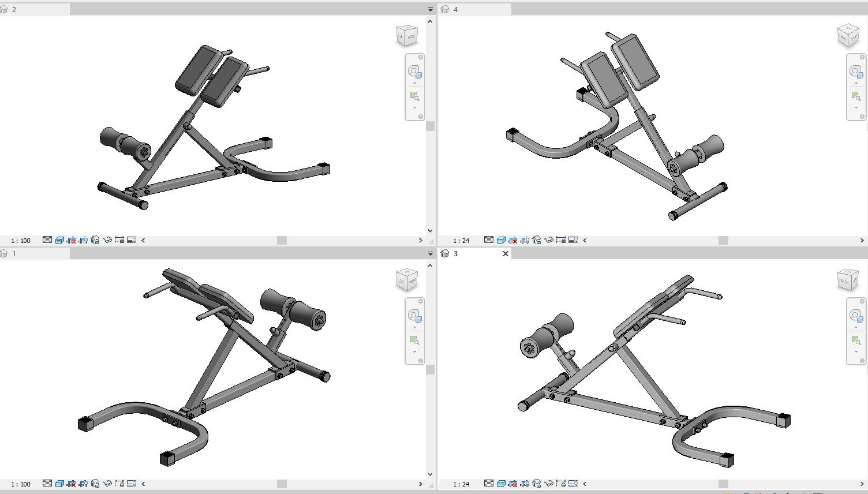Click the last view control icon in view 2
Image resolution: width=868 pixels, height=494 pixels.
(132, 240)
